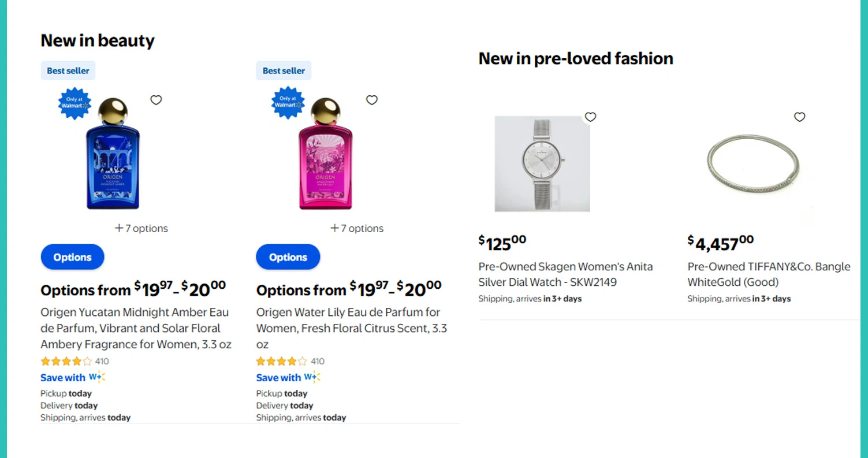This screenshot has height=458, width=868.
Task: Click Only at Walmart badge on blue perfume
Action: [x=75, y=103]
